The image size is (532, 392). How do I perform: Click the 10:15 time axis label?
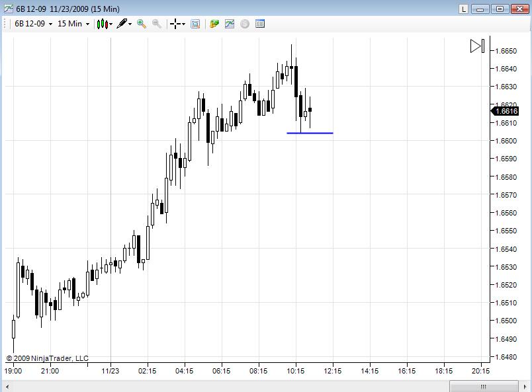(296, 371)
